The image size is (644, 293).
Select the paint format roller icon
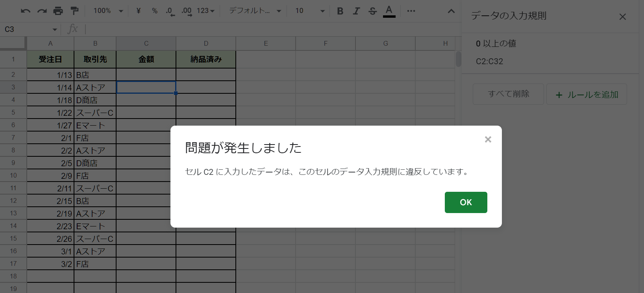click(x=74, y=11)
